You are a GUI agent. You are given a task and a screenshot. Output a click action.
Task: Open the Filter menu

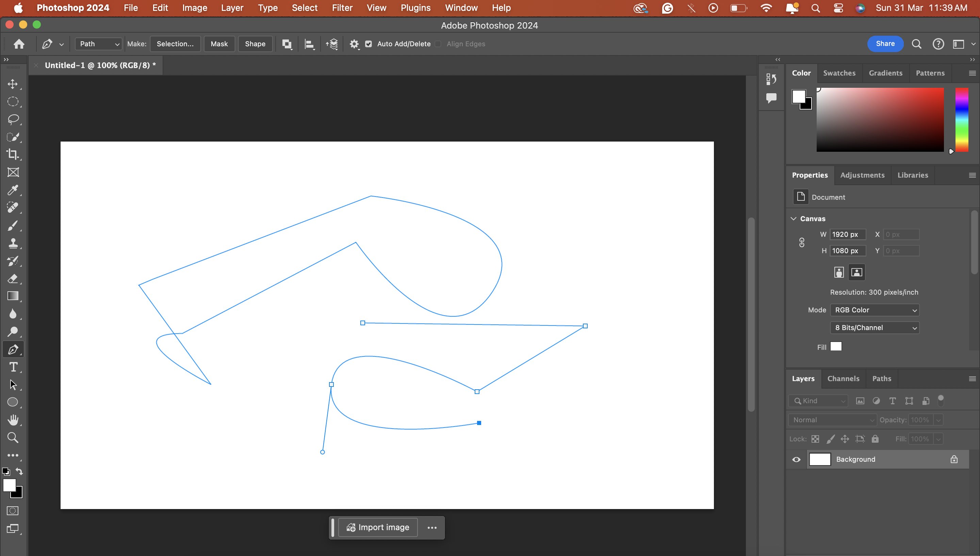(x=342, y=7)
